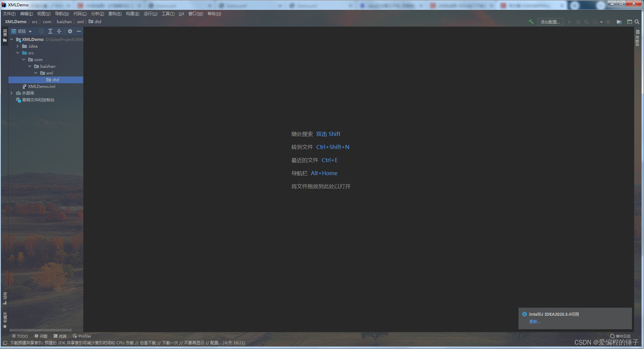Screen dimensions: 644x349
Task: Click the Select Opened File crosshair icon
Action: coord(42,31)
